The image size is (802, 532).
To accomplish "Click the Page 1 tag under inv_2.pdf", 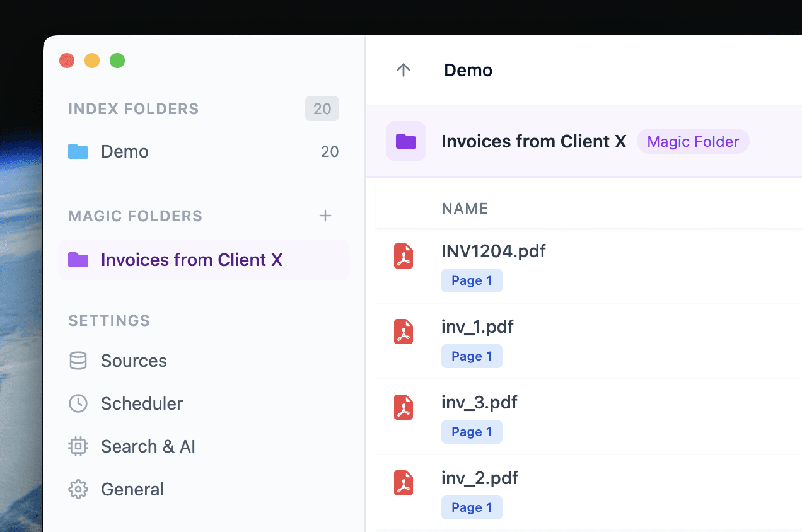I will 472,507.
